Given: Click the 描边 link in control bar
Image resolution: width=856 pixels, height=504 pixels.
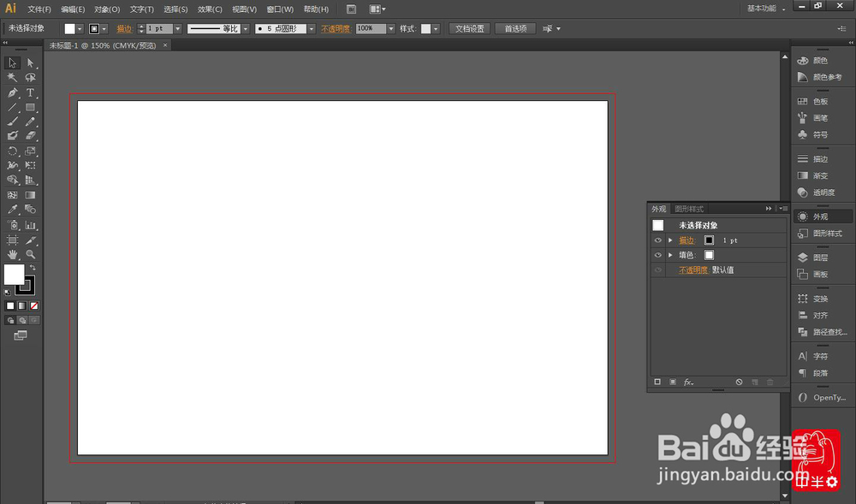Looking at the screenshot, I should click(124, 29).
